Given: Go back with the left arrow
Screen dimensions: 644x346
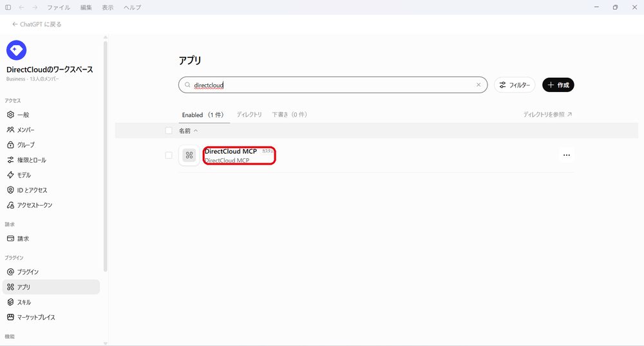Looking at the screenshot, I should click(21, 7).
